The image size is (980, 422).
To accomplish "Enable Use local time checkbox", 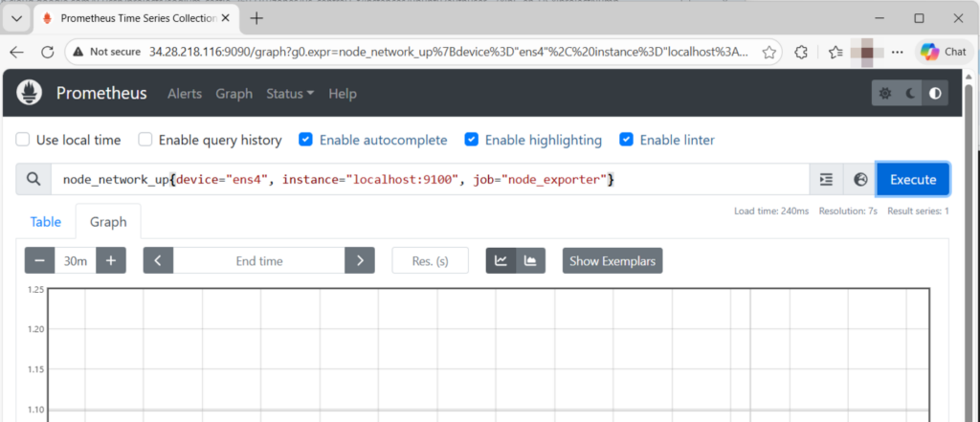I will coord(23,140).
